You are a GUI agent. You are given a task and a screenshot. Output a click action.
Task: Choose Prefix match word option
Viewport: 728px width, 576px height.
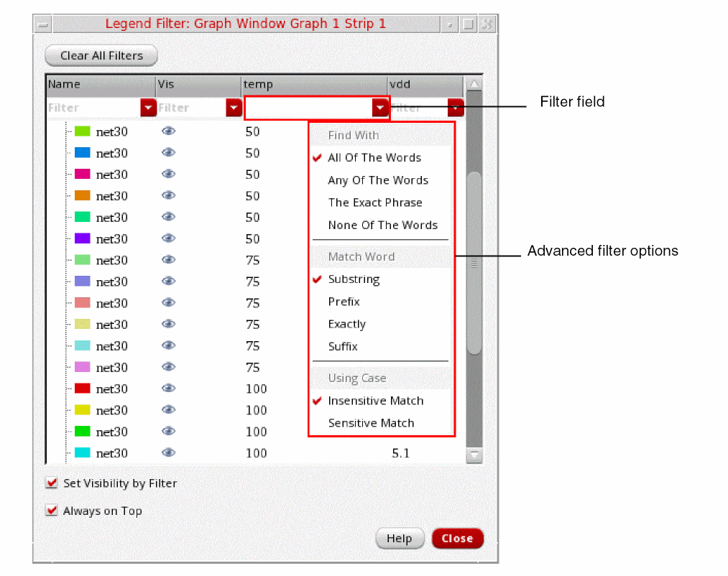[x=344, y=302]
